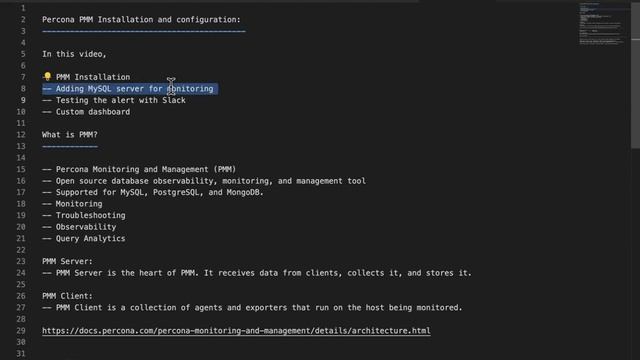Screen dimensions: 640x360
Task: Click the 'Monitoring' line 18
Action: pyautogui.click(x=72, y=204)
